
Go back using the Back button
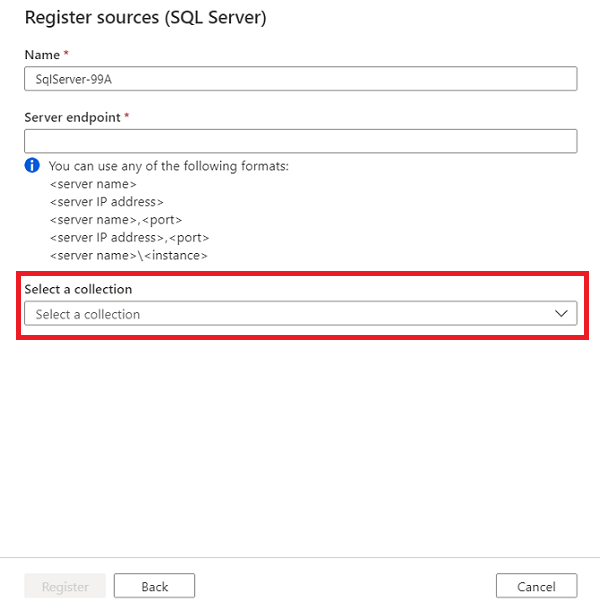(154, 586)
